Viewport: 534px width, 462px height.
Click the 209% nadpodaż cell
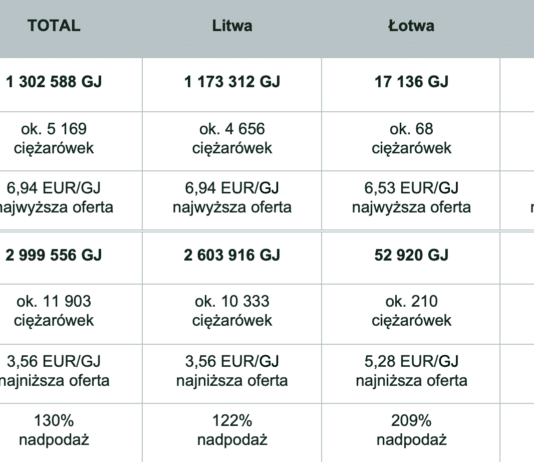click(411, 430)
